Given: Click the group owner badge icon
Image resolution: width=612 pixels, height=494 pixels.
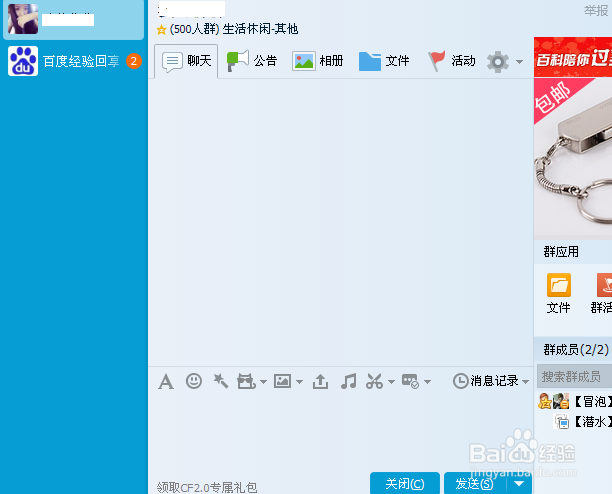Looking at the screenshot, I should pos(544,401).
